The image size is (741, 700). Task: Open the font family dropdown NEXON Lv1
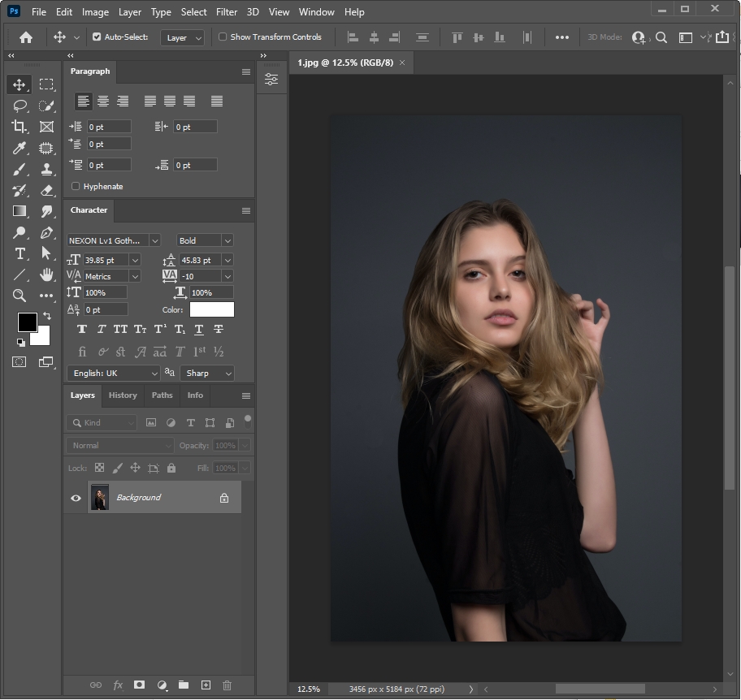tap(114, 240)
